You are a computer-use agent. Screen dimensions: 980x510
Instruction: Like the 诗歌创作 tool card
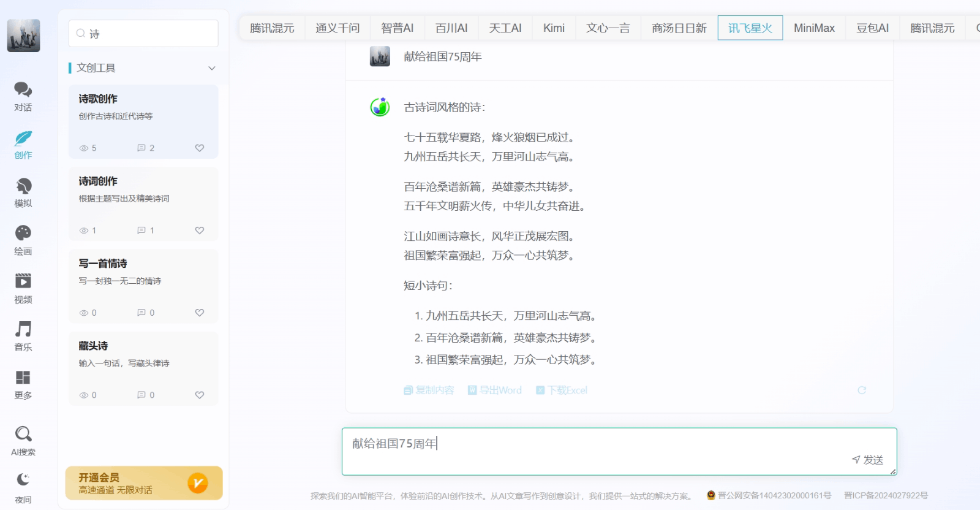coord(200,148)
